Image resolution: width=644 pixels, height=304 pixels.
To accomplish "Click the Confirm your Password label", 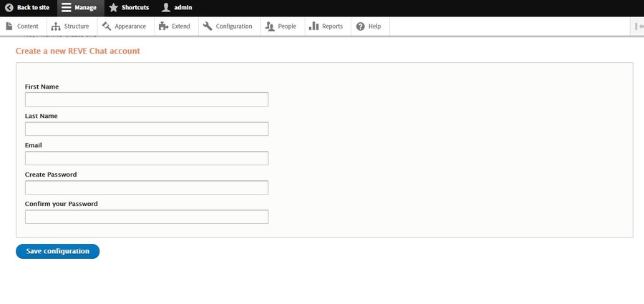I will [62, 204].
